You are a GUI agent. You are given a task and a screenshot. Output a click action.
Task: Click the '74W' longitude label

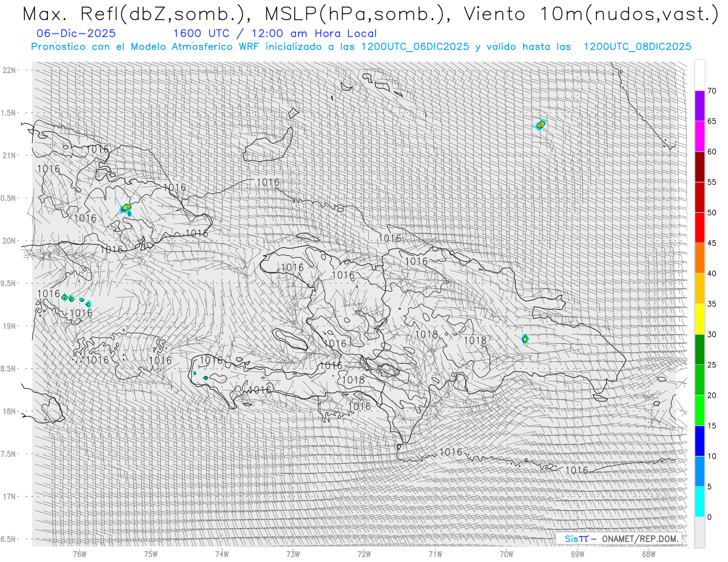tap(222, 554)
